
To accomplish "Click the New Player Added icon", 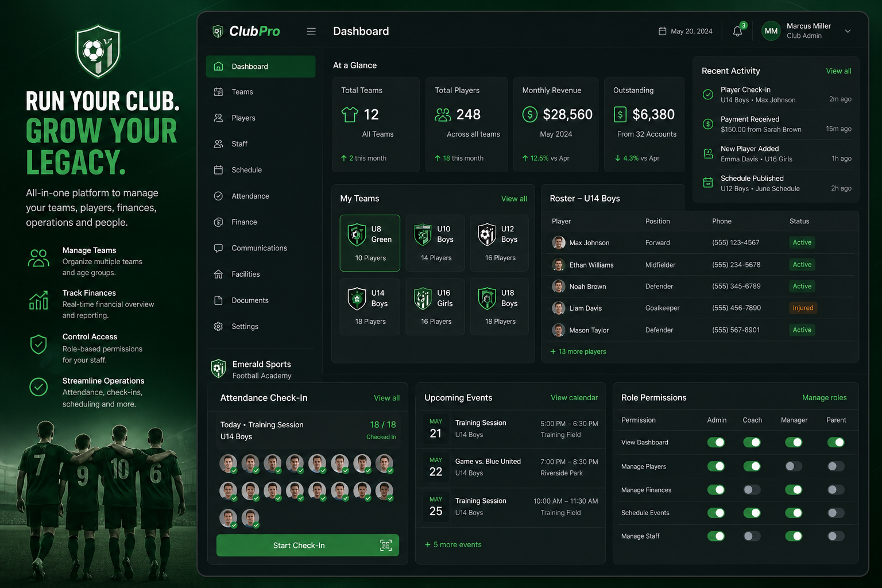I will (708, 153).
